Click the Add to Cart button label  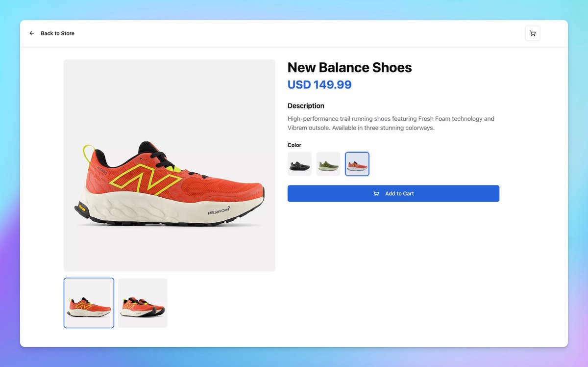[399, 194]
